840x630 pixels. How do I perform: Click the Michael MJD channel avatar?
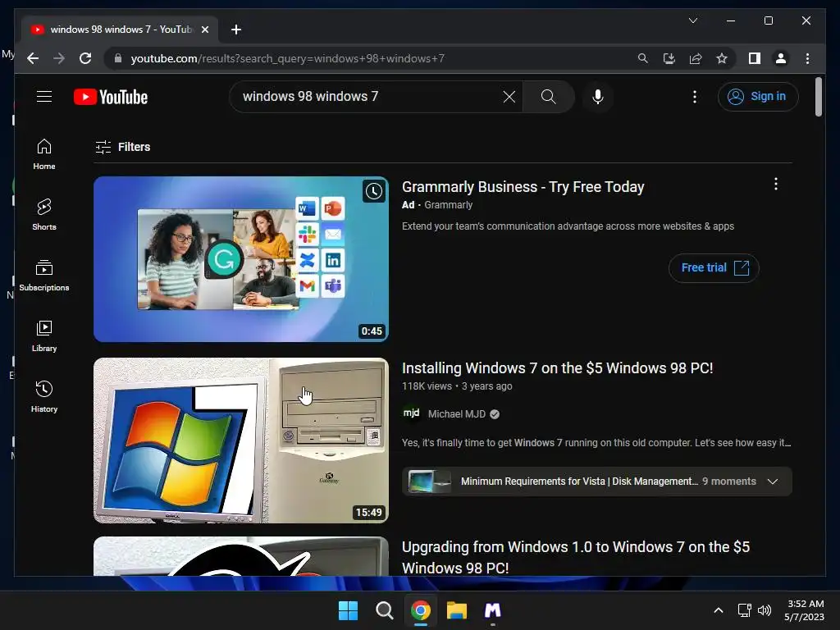tap(412, 413)
